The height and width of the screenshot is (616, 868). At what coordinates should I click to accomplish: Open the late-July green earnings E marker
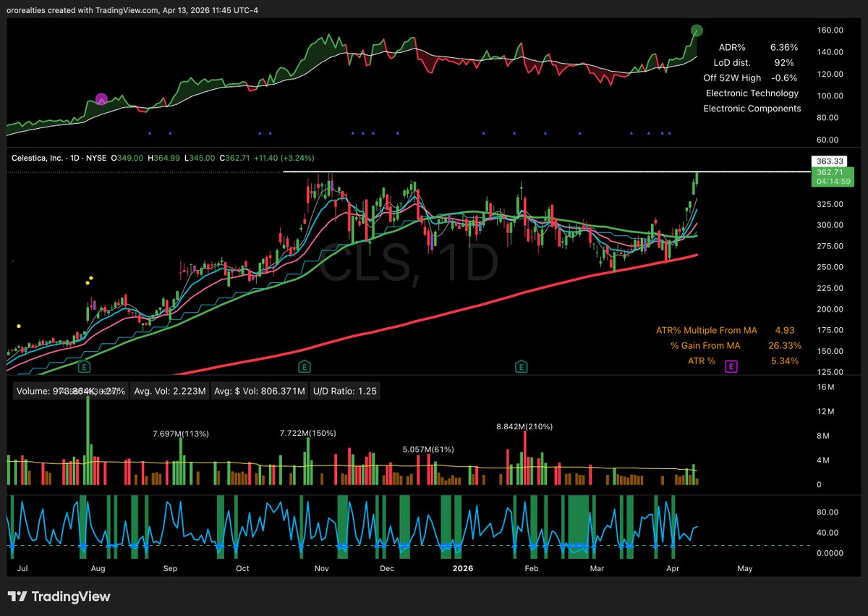[85, 366]
